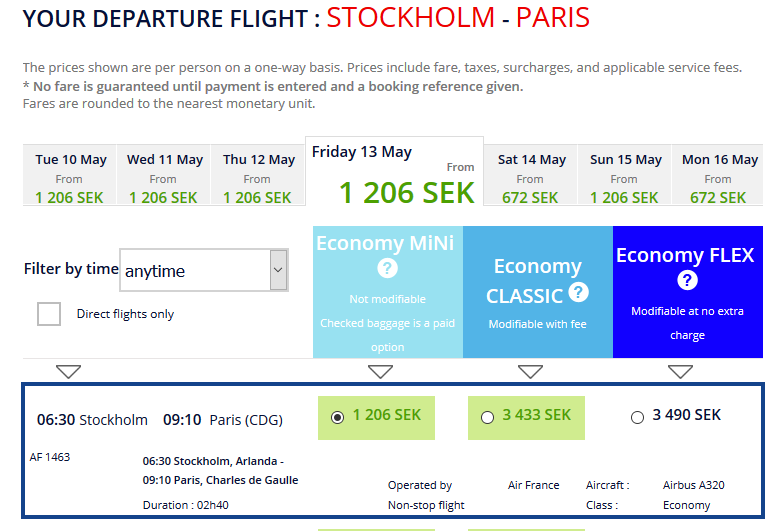Select the Wed 11 May date tab
This screenshot has width=779, height=531.
click(x=163, y=175)
